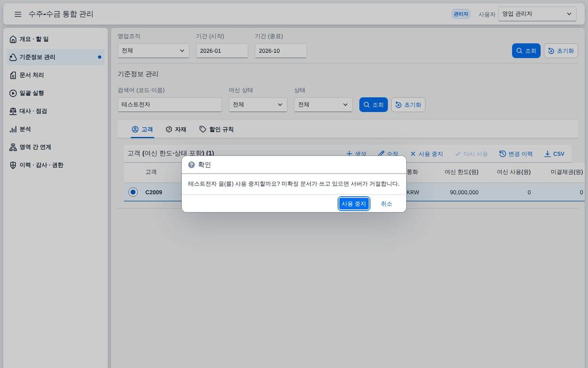Switch to the 자재 tab
Image resolution: width=588 pixels, height=368 pixels.
[x=176, y=130]
